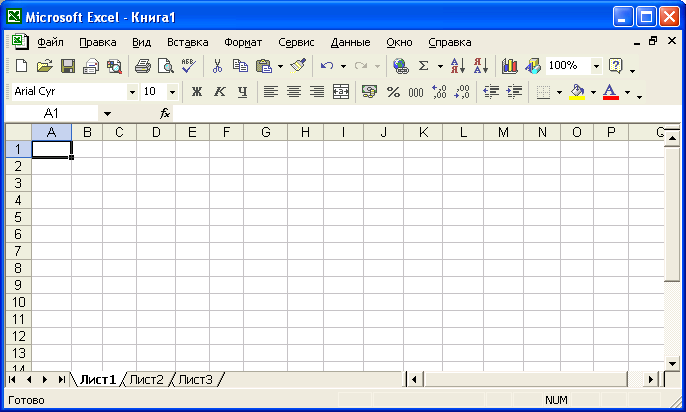This screenshot has height=412, width=686.
Task: Open the Справка menu
Action: pos(450,42)
